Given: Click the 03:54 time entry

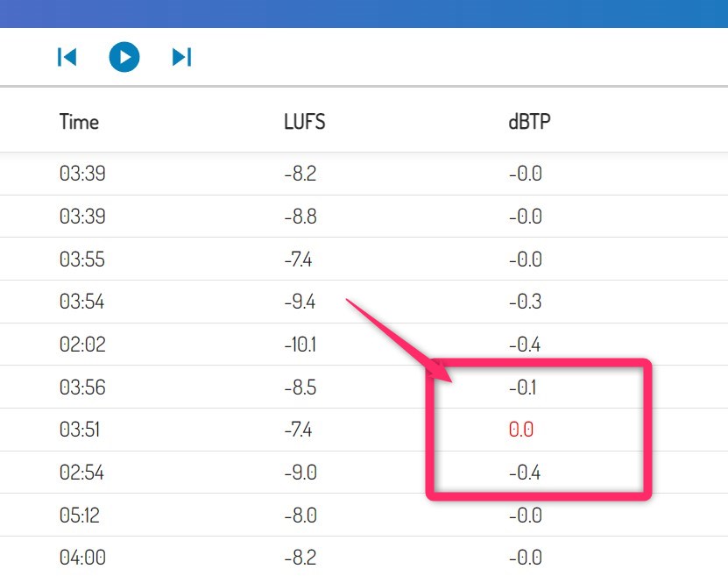Looking at the screenshot, I should (82, 302).
